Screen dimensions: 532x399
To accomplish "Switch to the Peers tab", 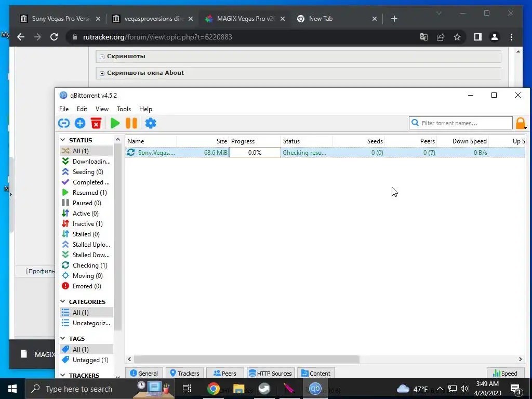I will point(225,373).
